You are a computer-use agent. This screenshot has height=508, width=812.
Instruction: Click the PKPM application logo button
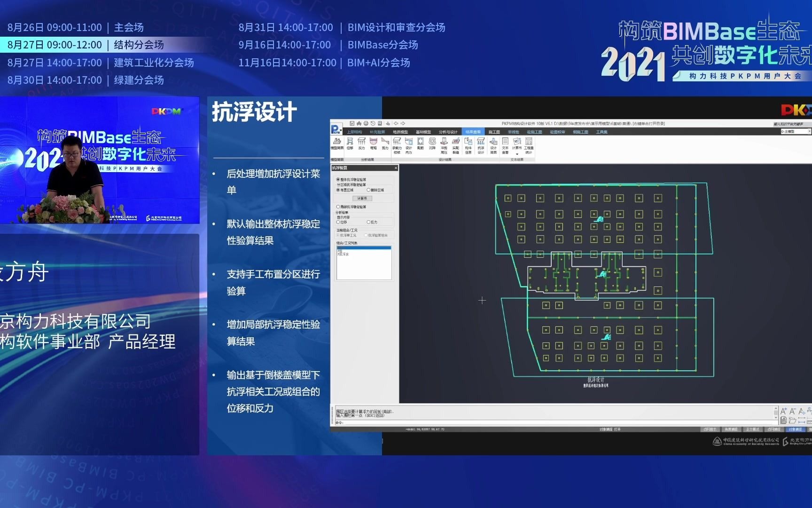coord(336,129)
